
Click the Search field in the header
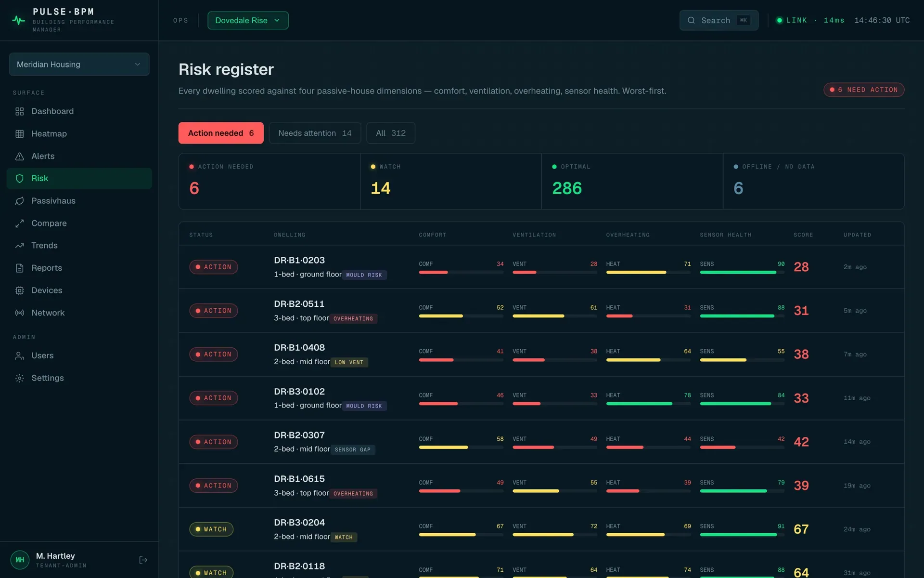point(719,20)
